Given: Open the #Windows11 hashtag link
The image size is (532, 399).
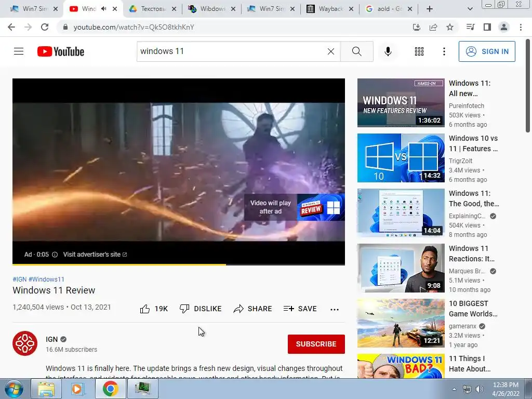Looking at the screenshot, I should click(x=46, y=279).
